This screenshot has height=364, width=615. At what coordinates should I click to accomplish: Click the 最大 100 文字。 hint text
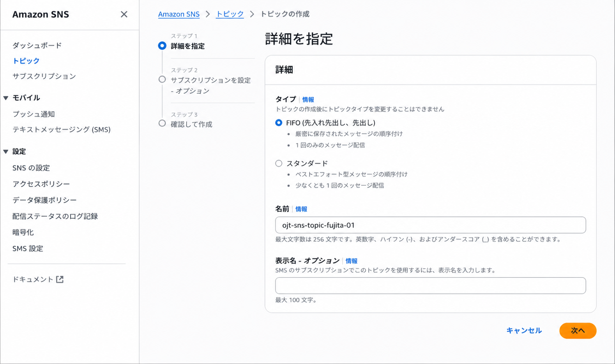click(296, 300)
